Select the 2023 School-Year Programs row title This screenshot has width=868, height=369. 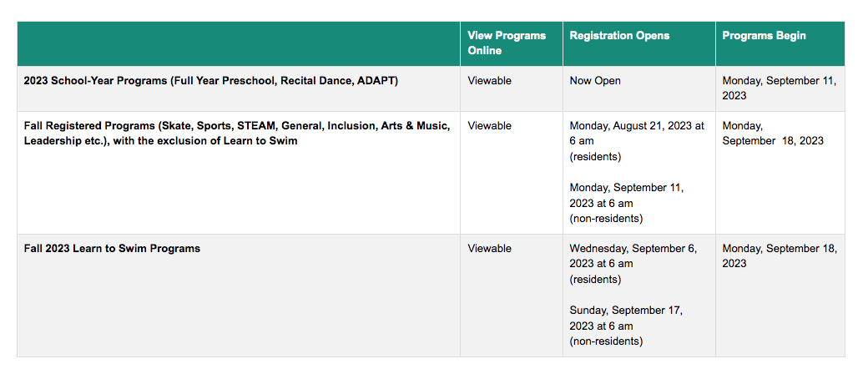(211, 81)
